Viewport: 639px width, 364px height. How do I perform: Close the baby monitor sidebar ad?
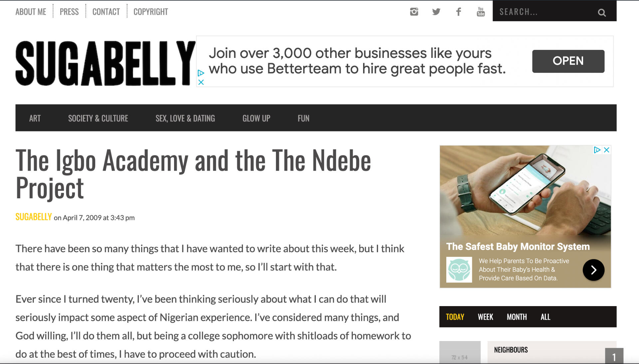(607, 150)
